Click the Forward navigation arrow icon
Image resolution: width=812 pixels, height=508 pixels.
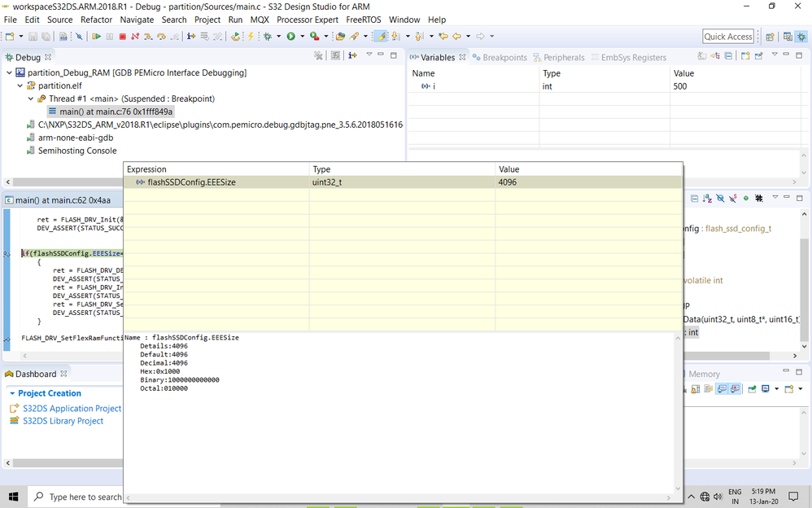coord(481,37)
